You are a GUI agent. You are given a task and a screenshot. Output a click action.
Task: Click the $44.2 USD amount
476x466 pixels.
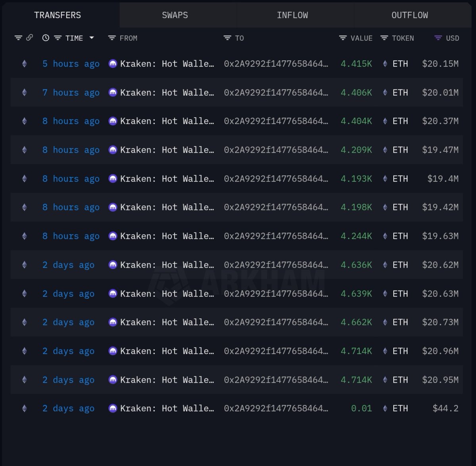(x=445, y=409)
